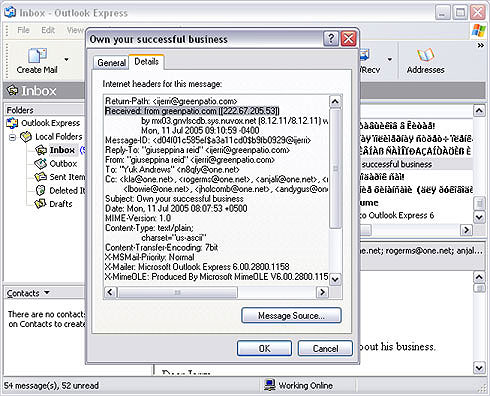Click the Received header line
Viewport: 490px width, 396px height.
(192, 111)
